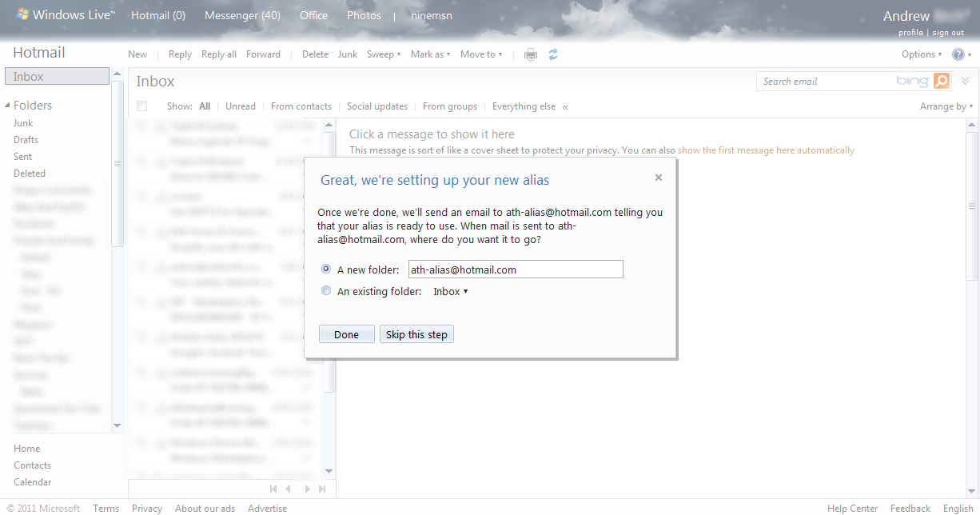Collapse filter list with double chevron
This screenshot has width=980, height=515.
pos(565,106)
